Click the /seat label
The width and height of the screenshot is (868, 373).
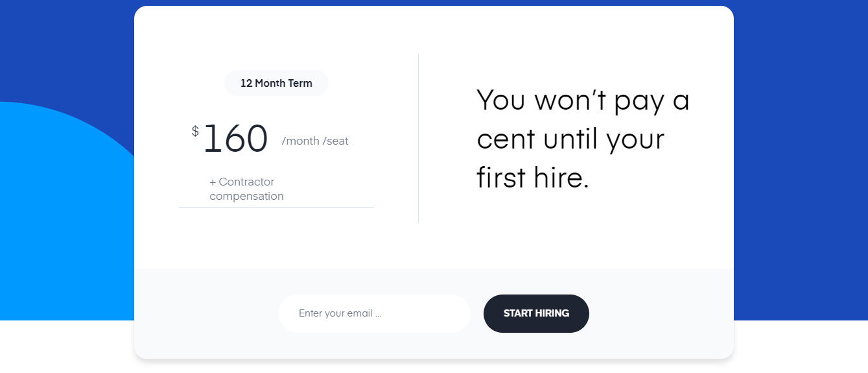point(335,141)
